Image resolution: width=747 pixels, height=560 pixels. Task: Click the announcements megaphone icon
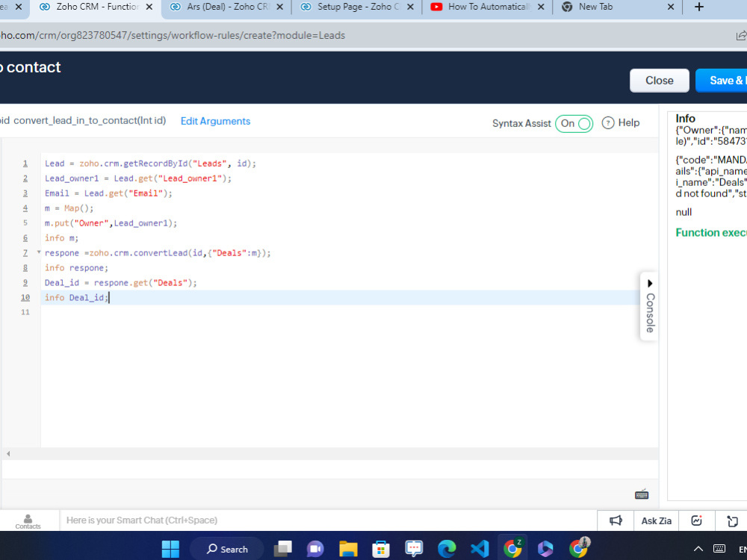pyautogui.click(x=616, y=520)
